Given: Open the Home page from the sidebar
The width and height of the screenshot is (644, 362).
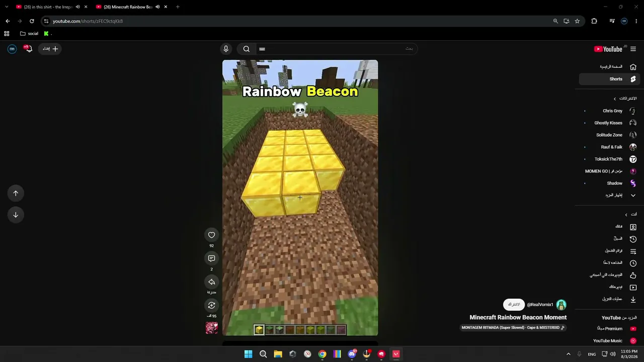Looking at the screenshot, I should 609,67.
